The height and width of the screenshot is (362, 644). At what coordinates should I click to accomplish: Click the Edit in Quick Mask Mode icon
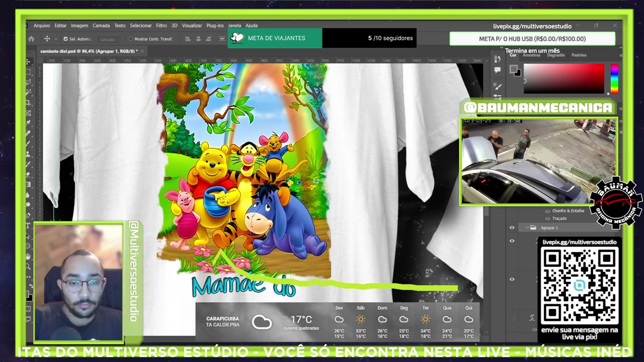28,309
